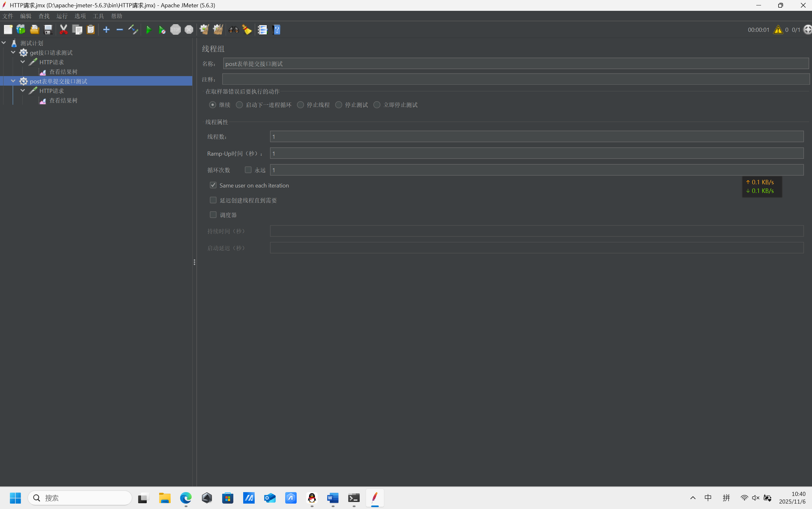Collapse the 测试计划 root node
The width and height of the screenshot is (812, 509).
click(x=4, y=43)
